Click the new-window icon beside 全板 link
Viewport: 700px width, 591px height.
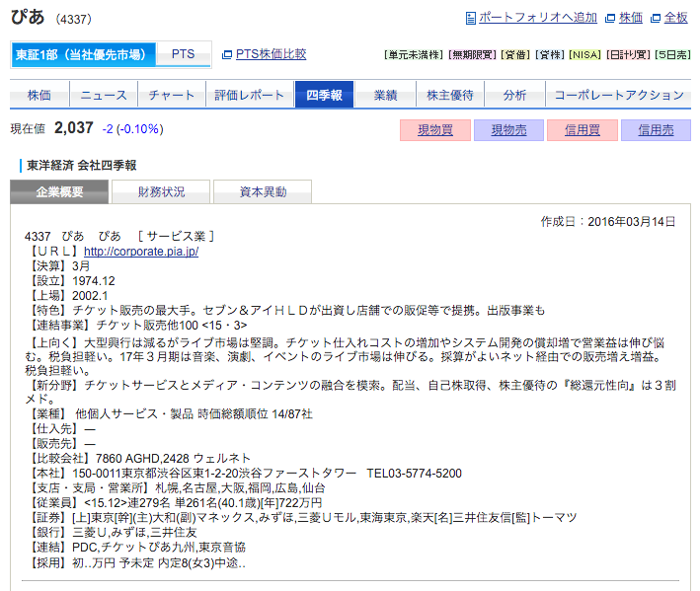click(x=656, y=19)
